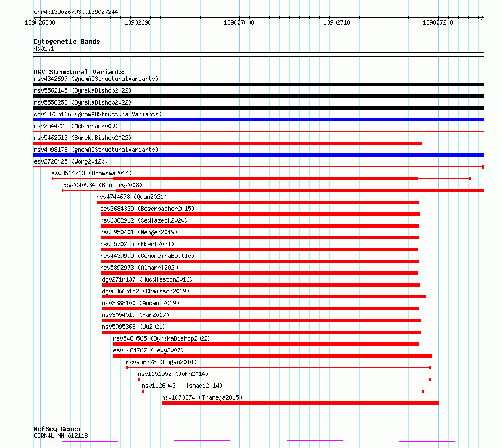Click the 139026900 ruler position
Screen dimensions: 500x448
pos(140,22)
